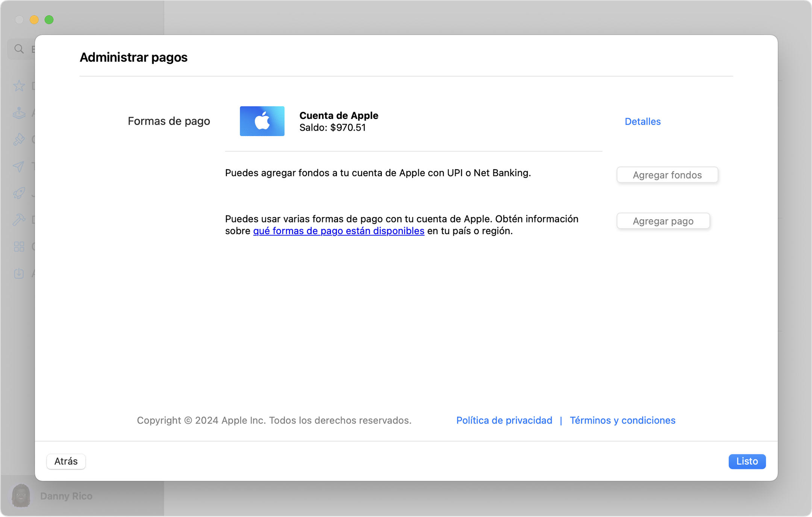This screenshot has height=517, width=812.
Task: Click the Saldo: $970.51 balance text
Action: click(x=332, y=128)
